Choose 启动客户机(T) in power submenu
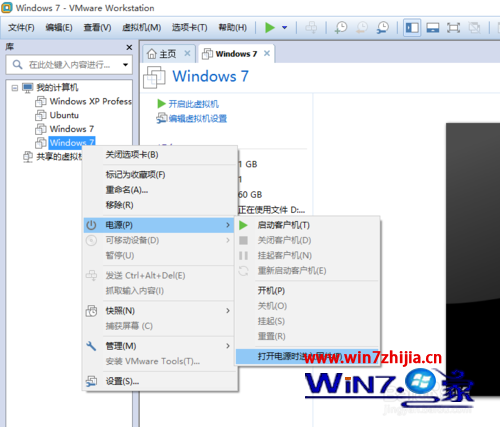The image size is (500, 427). click(x=308, y=225)
